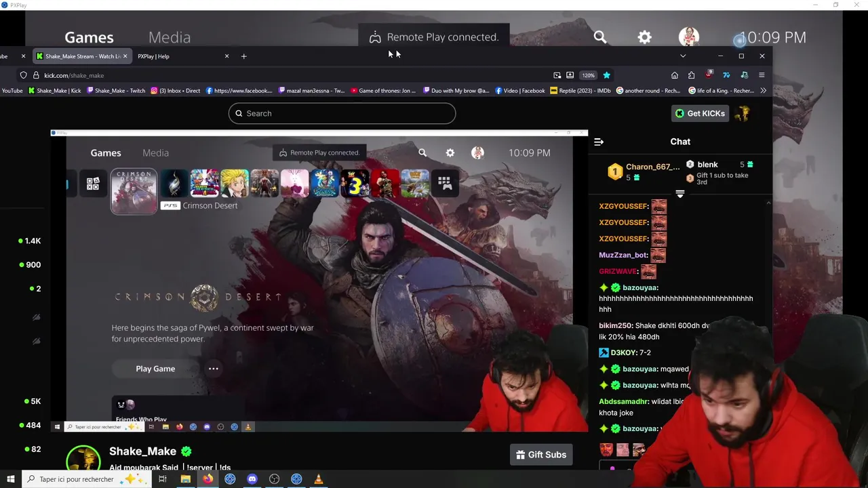Image resolution: width=868 pixels, height=488 pixels.
Task: Open the tracking protection shield icon
Action: click(x=24, y=75)
